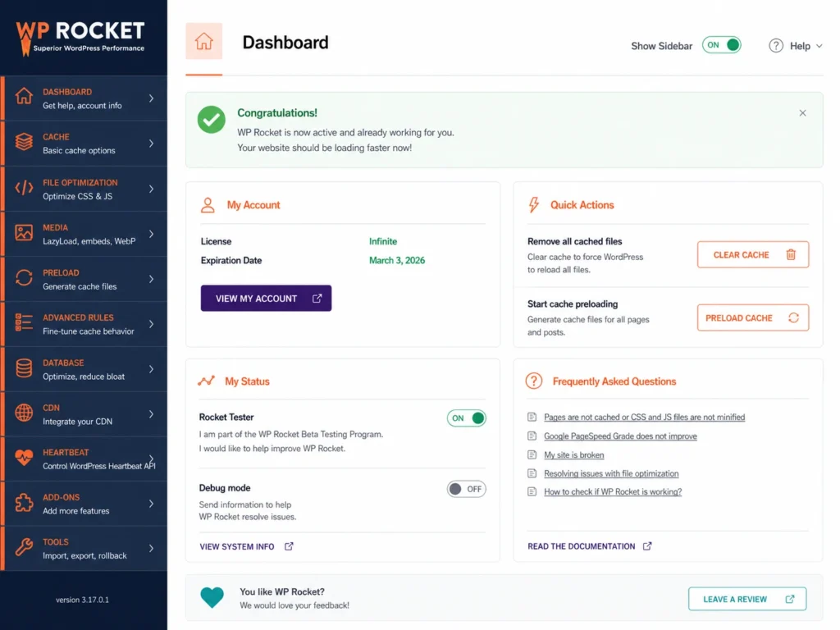Screen dimensions: 840x630
Task: Click the Heartbeat heart icon in sidebar
Action: (24, 458)
